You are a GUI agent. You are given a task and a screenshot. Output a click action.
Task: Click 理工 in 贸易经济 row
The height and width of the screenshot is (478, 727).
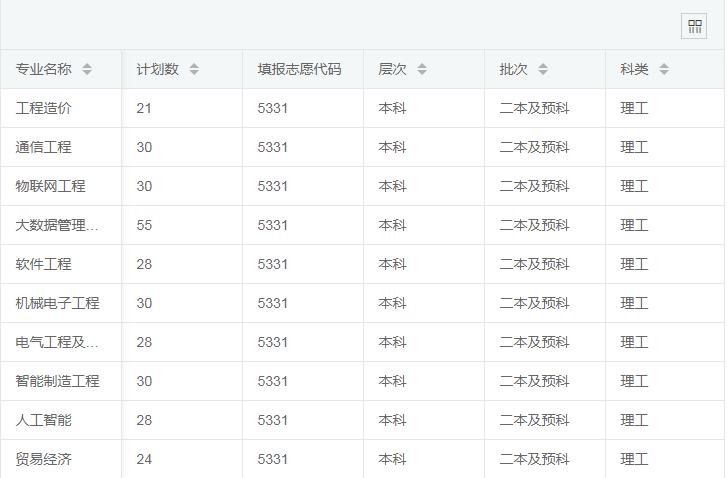click(634, 459)
